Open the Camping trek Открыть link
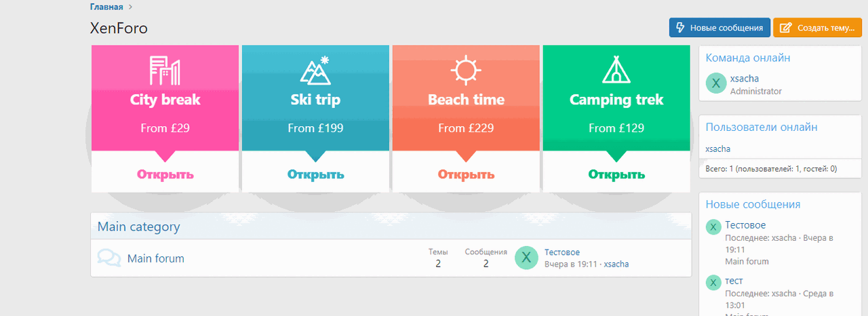868x316 pixels. pyautogui.click(x=616, y=174)
